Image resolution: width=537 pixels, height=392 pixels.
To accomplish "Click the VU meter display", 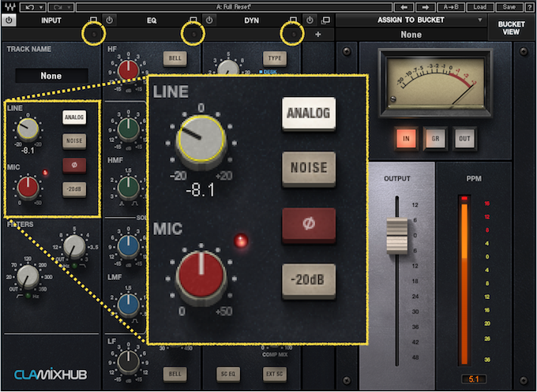I will (435, 83).
